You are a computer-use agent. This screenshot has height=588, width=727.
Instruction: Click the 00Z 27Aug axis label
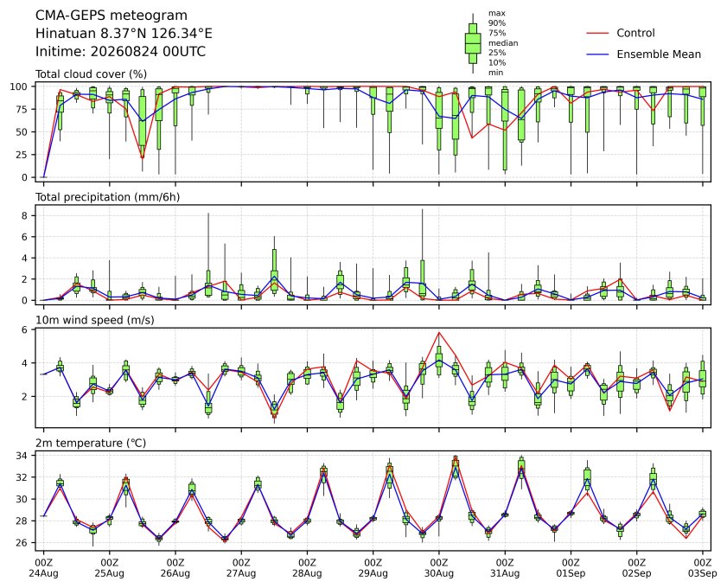[241, 568]
